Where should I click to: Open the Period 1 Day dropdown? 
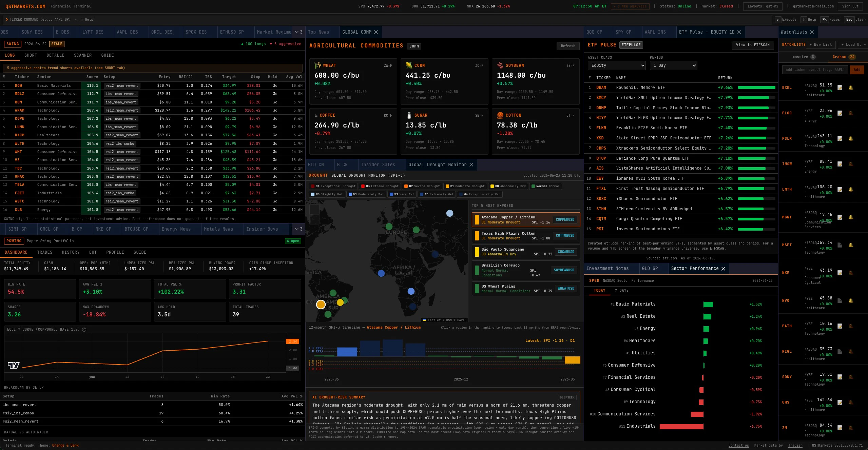click(x=673, y=65)
